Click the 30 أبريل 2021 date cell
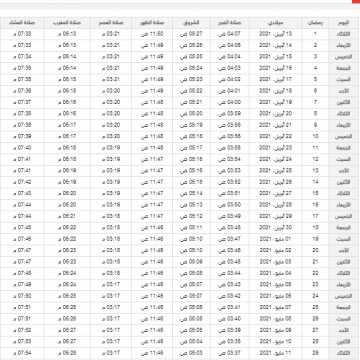This screenshot has width=360, height=360. (x=276, y=228)
